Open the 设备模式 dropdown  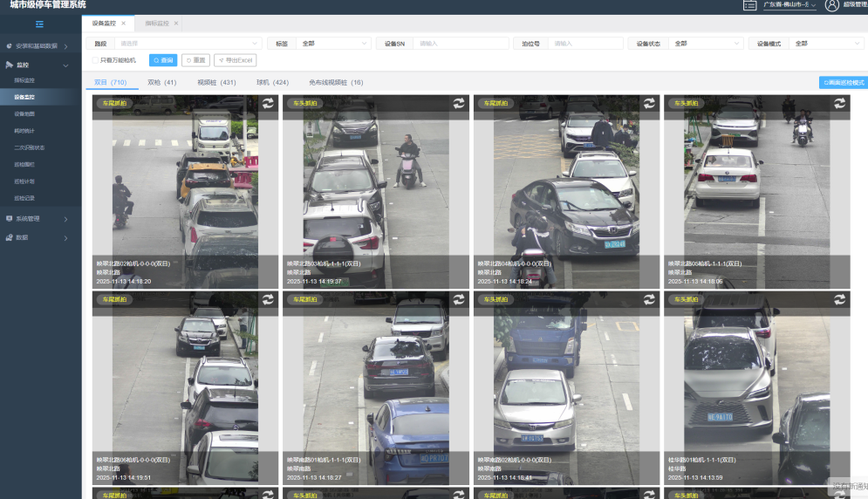click(x=825, y=43)
